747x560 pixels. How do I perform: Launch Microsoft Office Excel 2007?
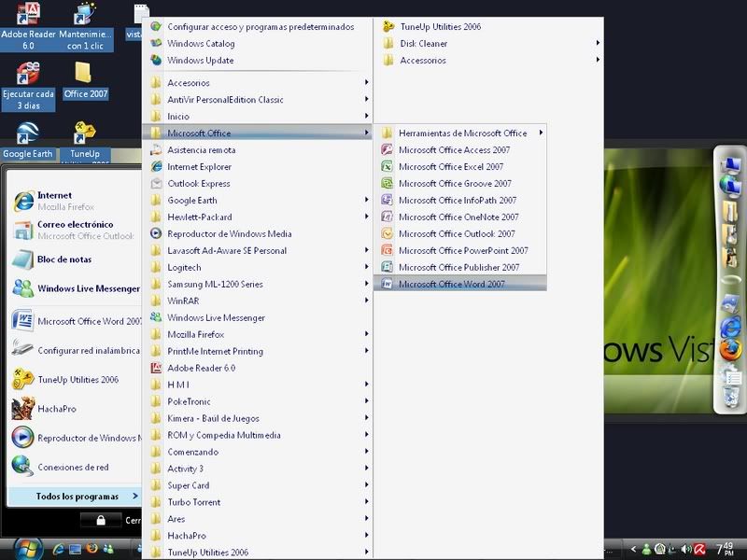coord(459,167)
